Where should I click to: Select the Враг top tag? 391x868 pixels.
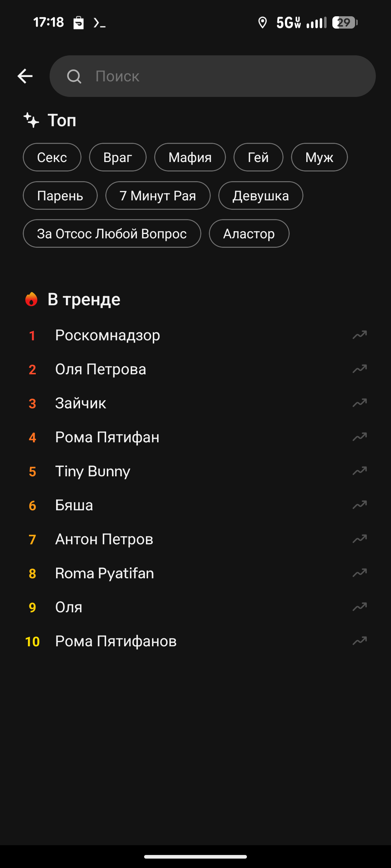tap(118, 157)
